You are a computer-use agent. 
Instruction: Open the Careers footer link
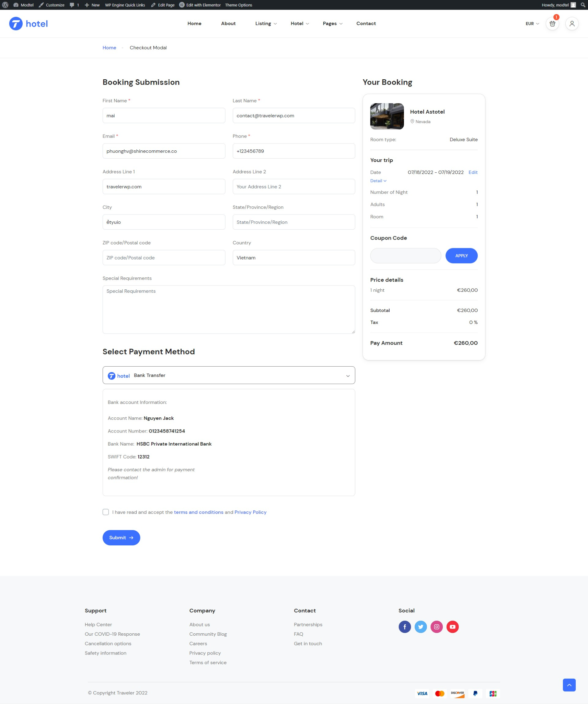coord(198,644)
